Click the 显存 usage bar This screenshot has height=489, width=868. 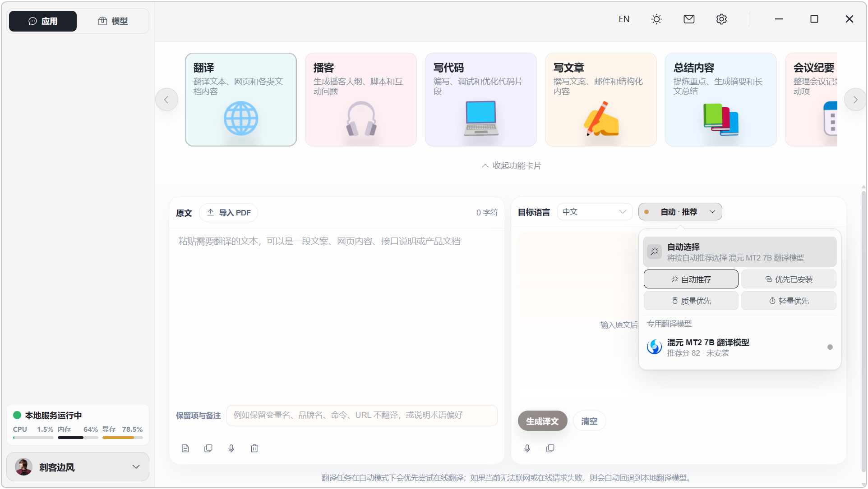click(122, 437)
